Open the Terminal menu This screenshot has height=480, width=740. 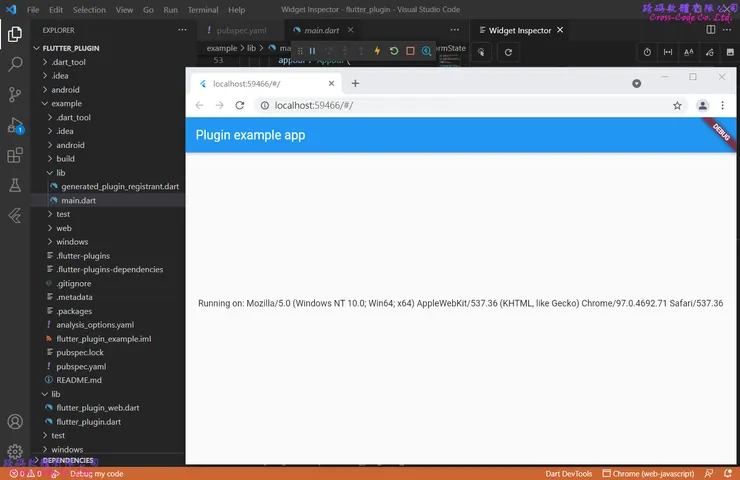203,10
